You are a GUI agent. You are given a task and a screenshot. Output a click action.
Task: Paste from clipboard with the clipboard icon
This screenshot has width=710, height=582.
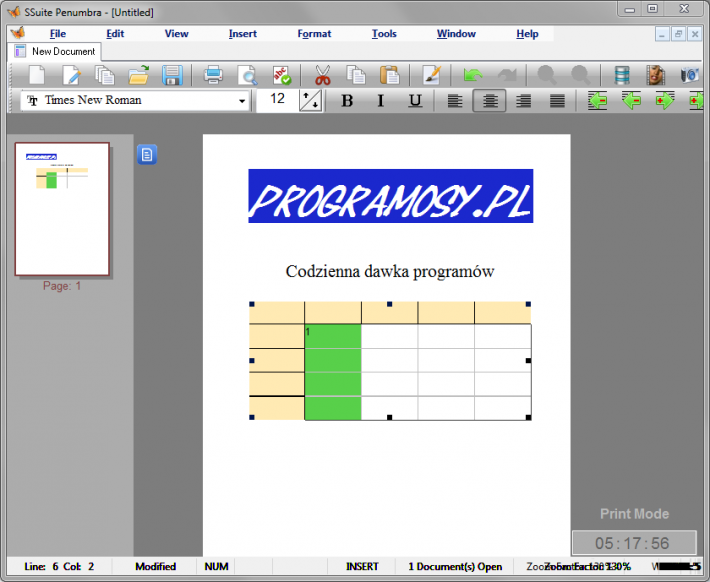click(389, 75)
